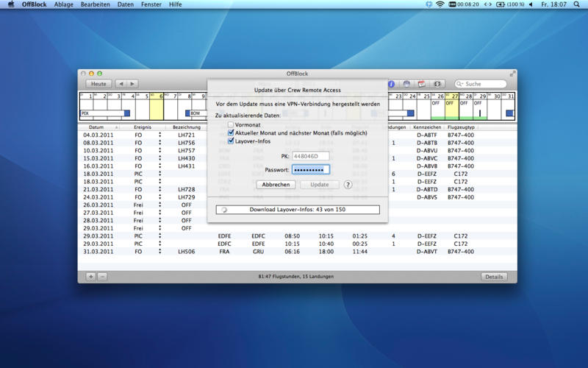This screenshot has width=588, height=368.
Task: Click the magnifier icon in Suche field
Action: pyautogui.click(x=460, y=84)
